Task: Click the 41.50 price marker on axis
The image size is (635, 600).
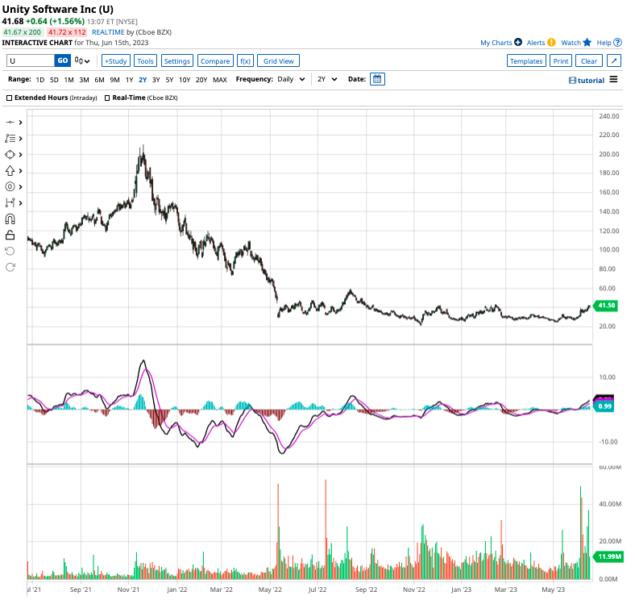Action: click(605, 306)
